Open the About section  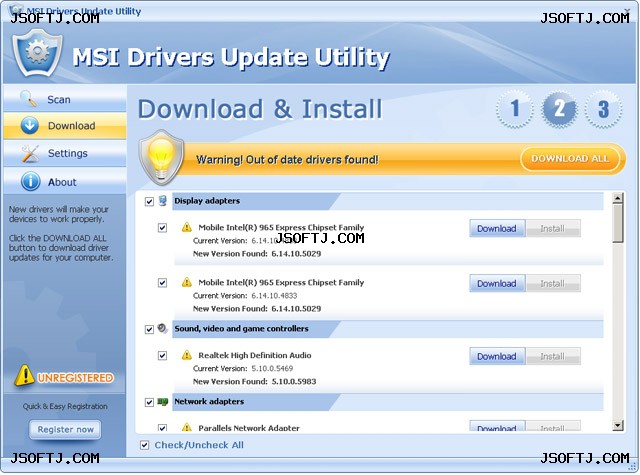coord(65,182)
